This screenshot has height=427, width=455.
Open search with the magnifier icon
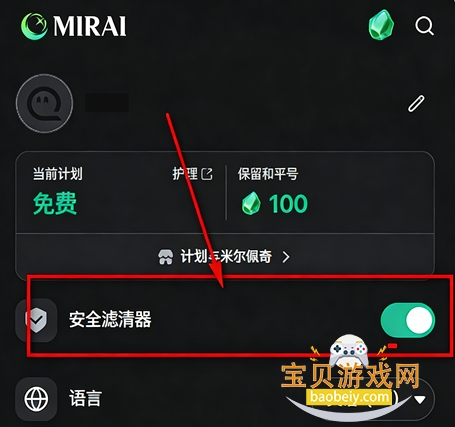[x=424, y=26]
